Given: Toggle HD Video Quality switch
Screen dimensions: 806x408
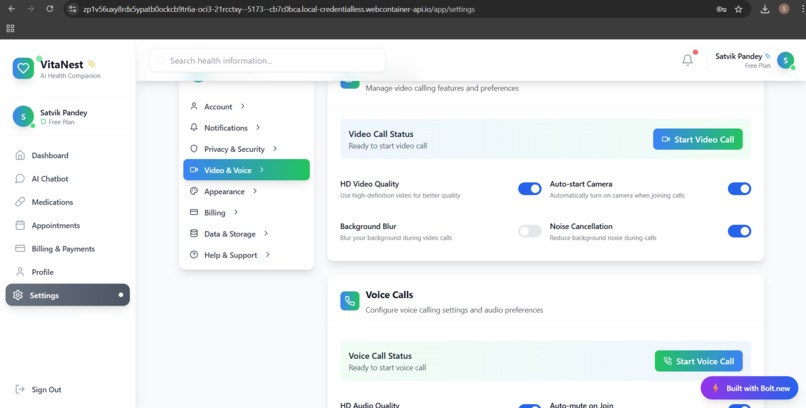Looking at the screenshot, I should coord(529,189).
